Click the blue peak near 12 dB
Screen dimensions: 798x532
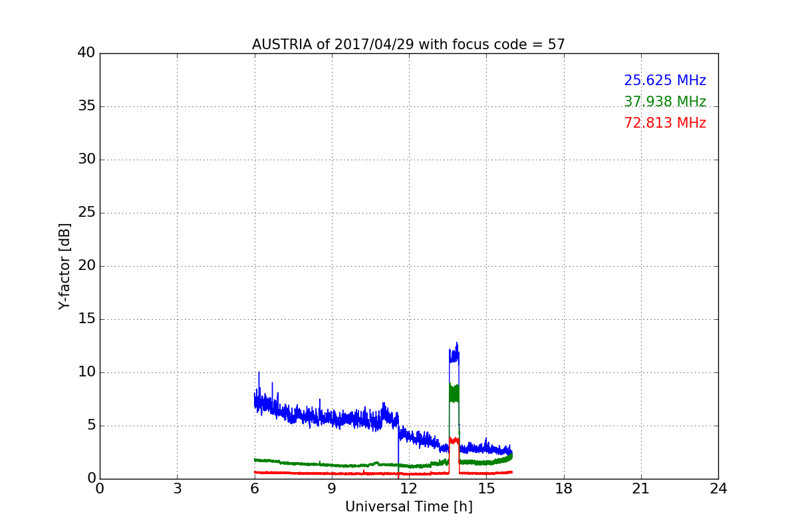click(x=454, y=355)
